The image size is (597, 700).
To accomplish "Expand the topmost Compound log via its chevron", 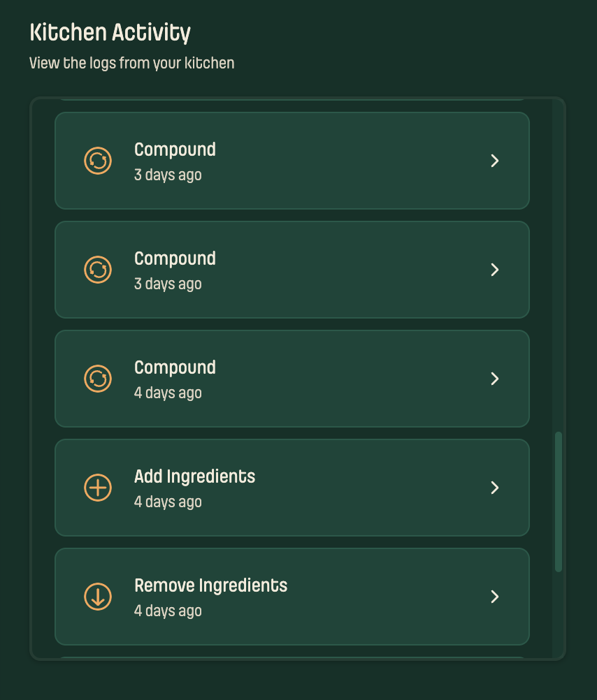I will coord(494,161).
